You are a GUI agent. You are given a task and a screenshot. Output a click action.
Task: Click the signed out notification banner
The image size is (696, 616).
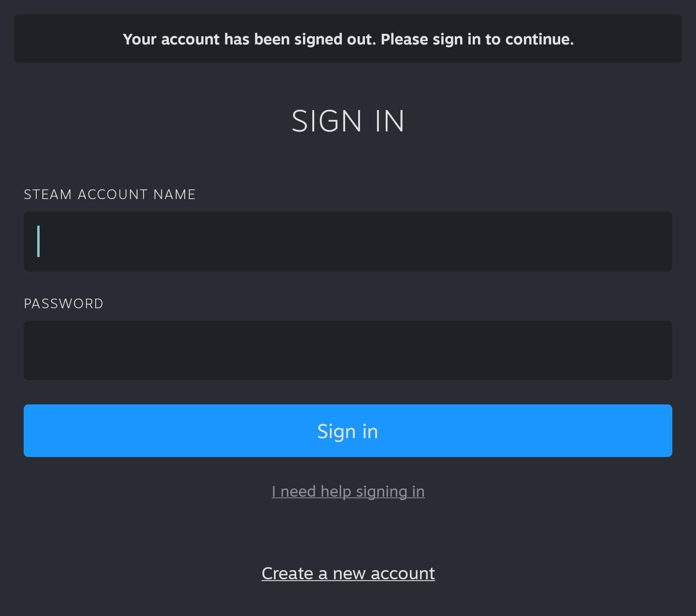click(348, 39)
